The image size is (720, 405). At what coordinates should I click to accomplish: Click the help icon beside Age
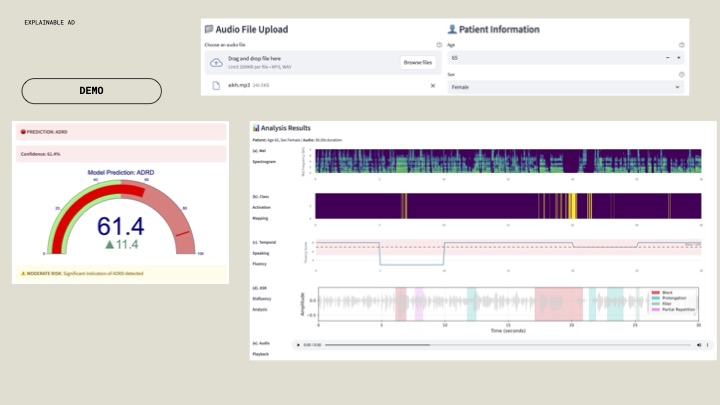click(682, 45)
